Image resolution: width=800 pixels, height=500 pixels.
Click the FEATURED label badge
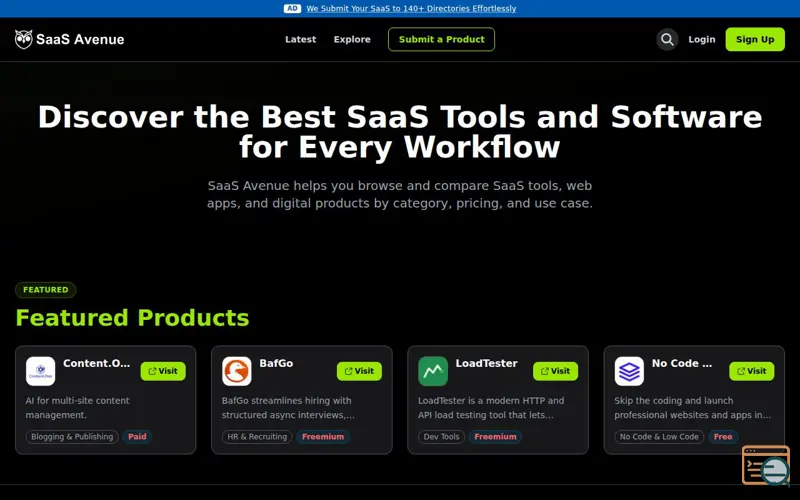pyautogui.click(x=45, y=290)
